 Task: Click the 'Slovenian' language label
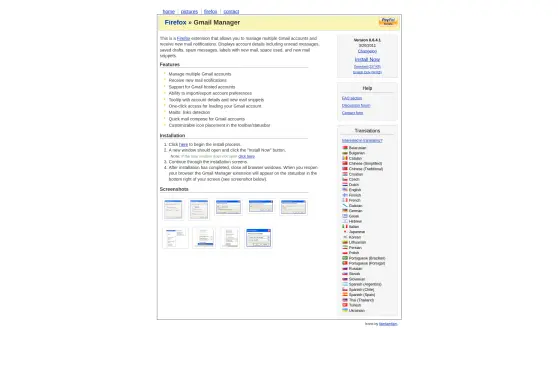point(357,279)
